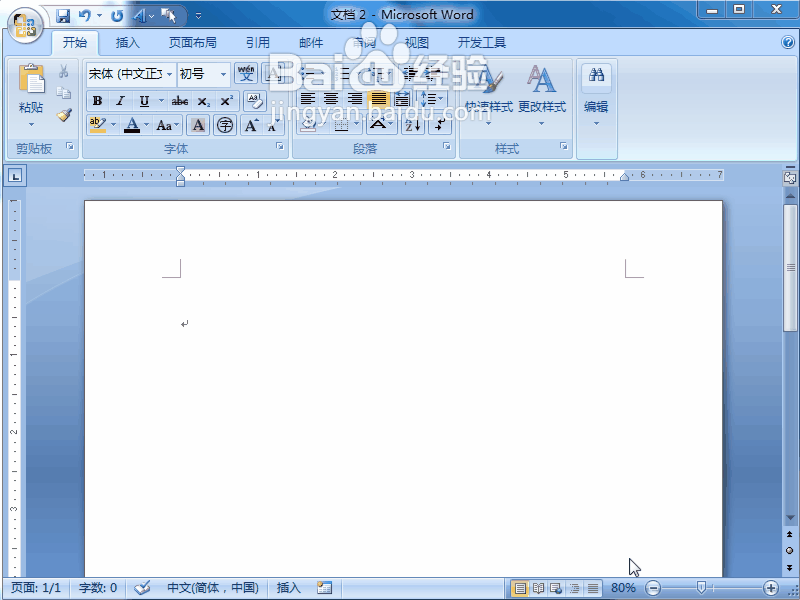Open the font family dropdown
The width and height of the screenshot is (800, 600).
[x=170, y=74]
